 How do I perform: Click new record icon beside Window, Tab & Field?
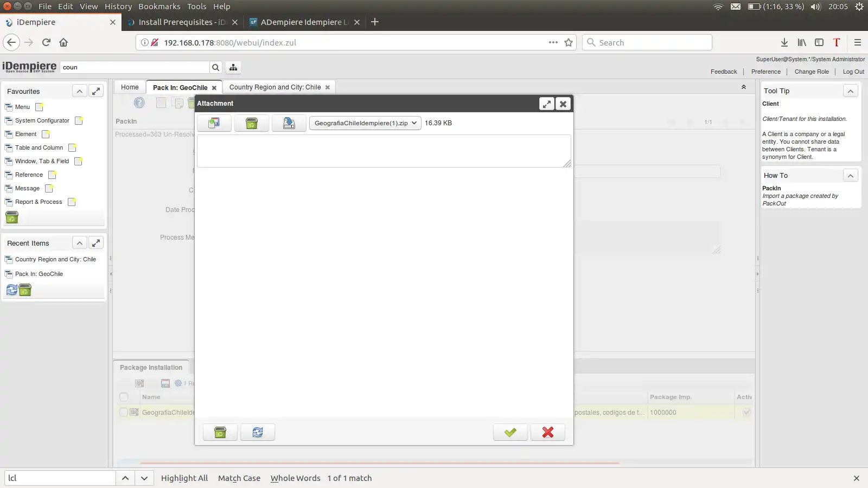[78, 161]
